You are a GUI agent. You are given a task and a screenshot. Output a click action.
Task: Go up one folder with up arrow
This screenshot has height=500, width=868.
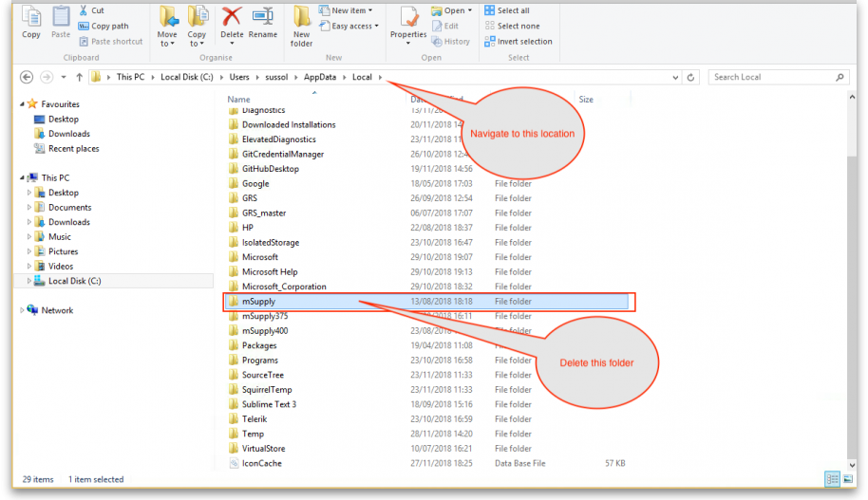(x=80, y=77)
